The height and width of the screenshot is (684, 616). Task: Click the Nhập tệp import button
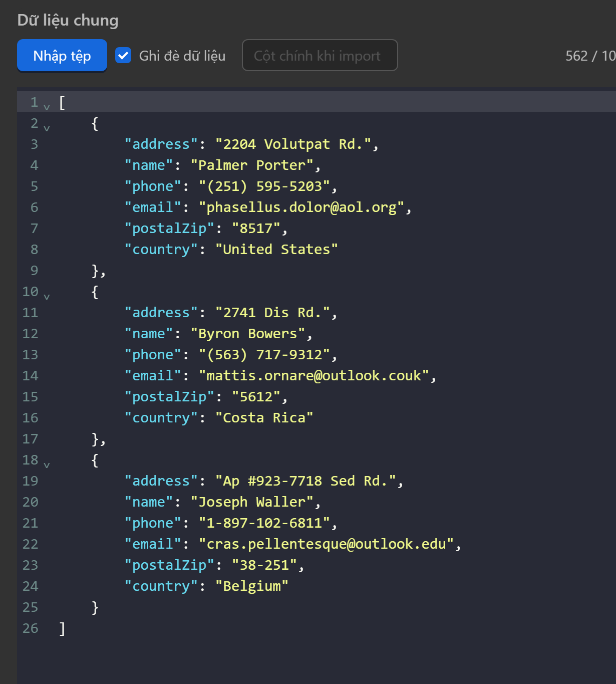click(62, 56)
